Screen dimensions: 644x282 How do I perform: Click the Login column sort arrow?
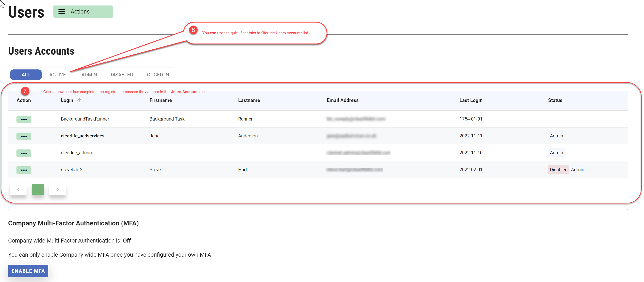[79, 100]
